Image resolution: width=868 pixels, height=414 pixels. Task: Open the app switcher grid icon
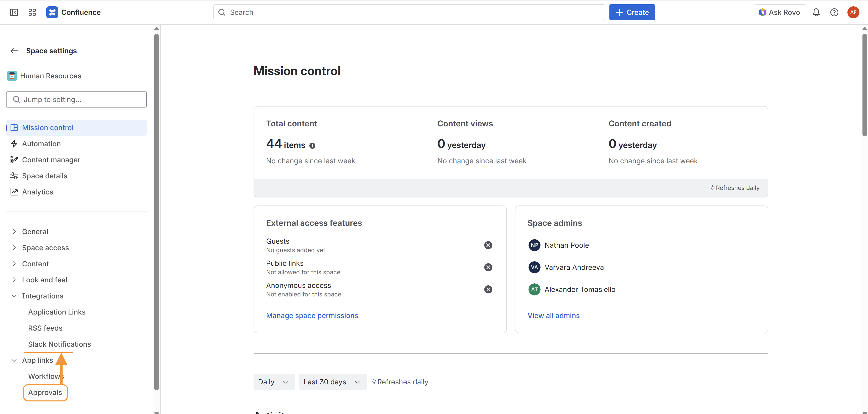(32, 13)
